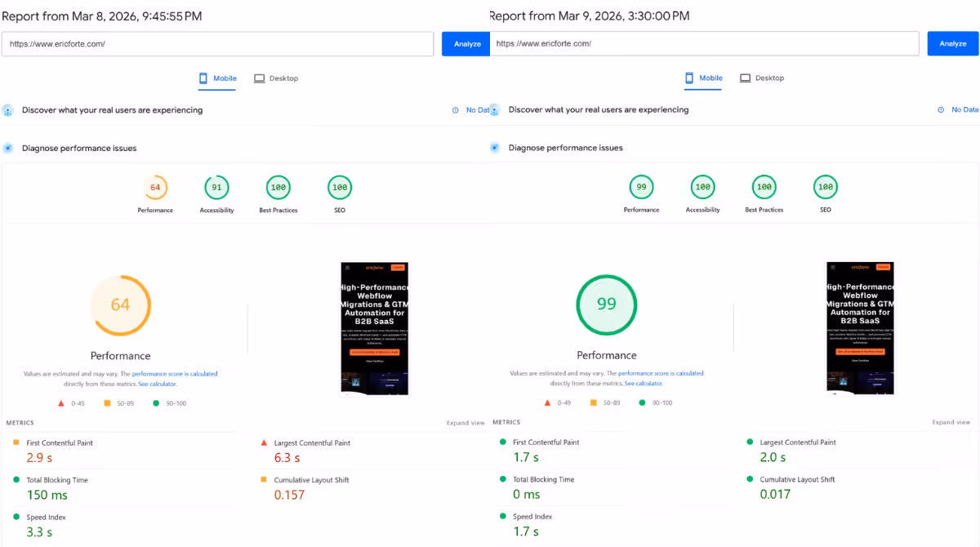Click the Largest Contentful Paint value 6.3 s
Image resolution: width=980 pixels, height=547 pixels.
[x=287, y=458]
